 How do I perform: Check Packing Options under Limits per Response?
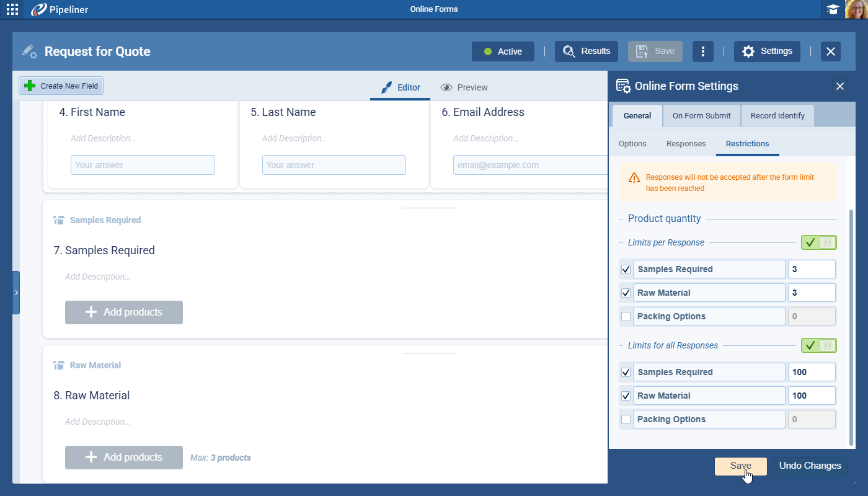pos(626,316)
